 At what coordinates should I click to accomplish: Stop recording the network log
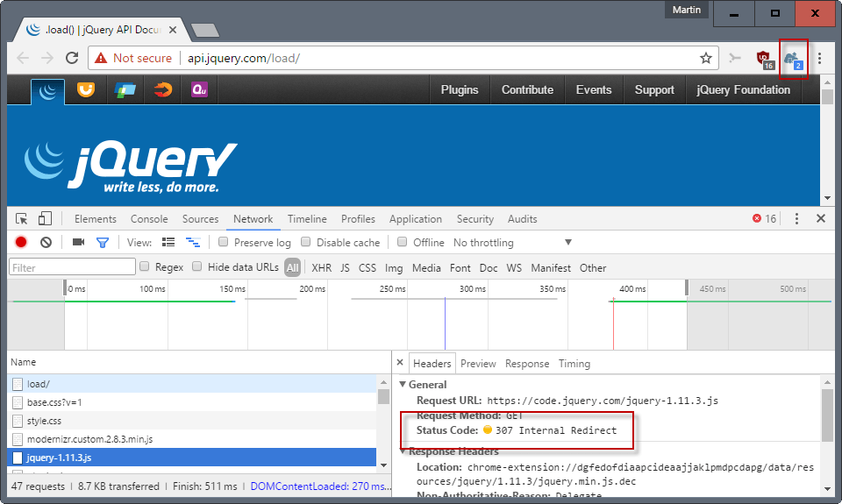pos(21,242)
